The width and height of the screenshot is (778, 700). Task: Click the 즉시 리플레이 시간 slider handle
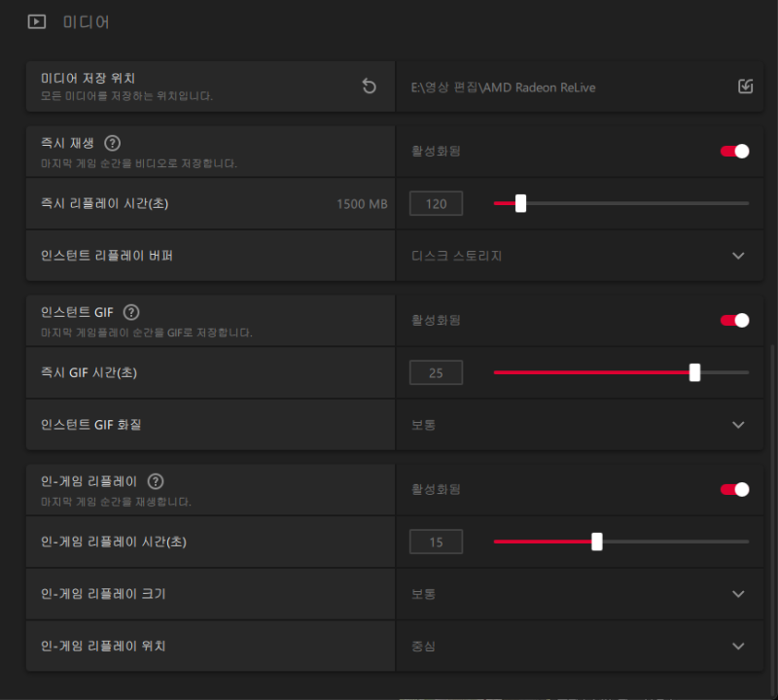pyautogui.click(x=520, y=203)
